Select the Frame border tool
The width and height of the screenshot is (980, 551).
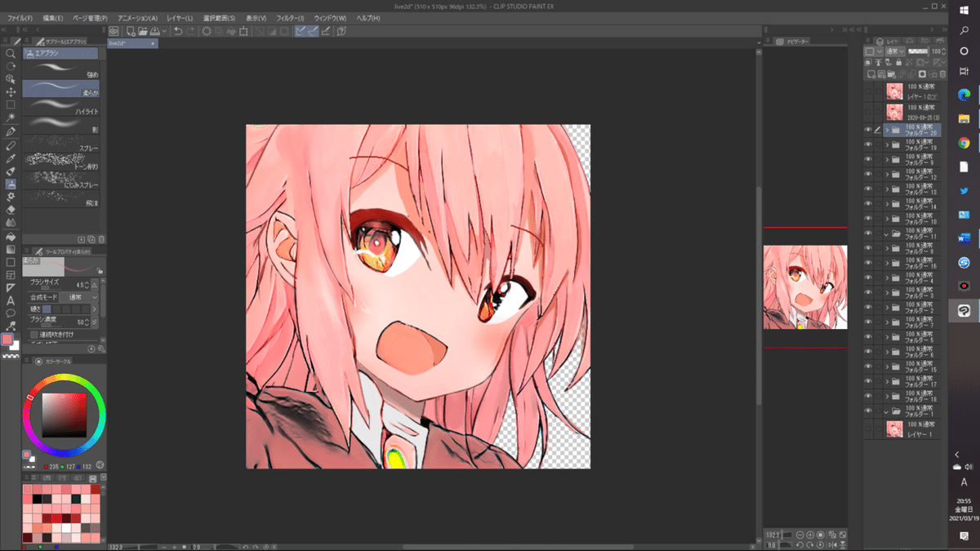pos(11,275)
